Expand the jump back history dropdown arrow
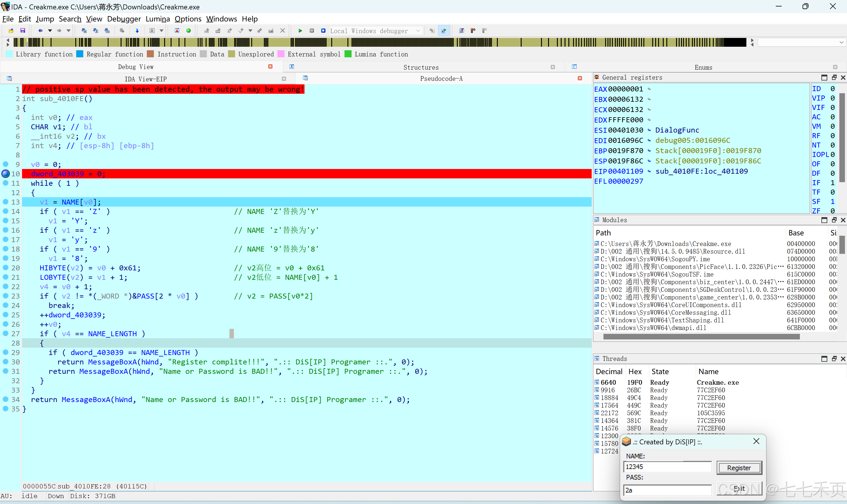Viewport: 847px width, 504px height. click(50, 31)
